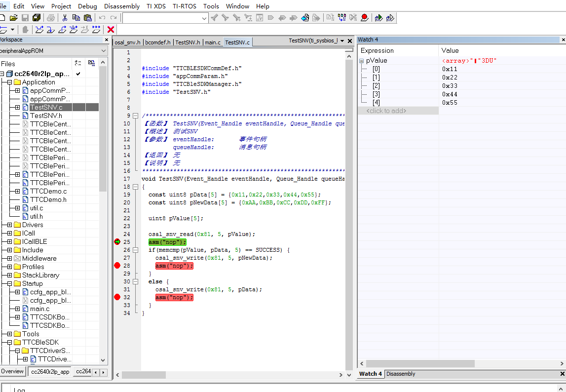The width and height of the screenshot is (566, 392).
Task: Click the workspace tree scroll down arrow
Action: (x=103, y=360)
